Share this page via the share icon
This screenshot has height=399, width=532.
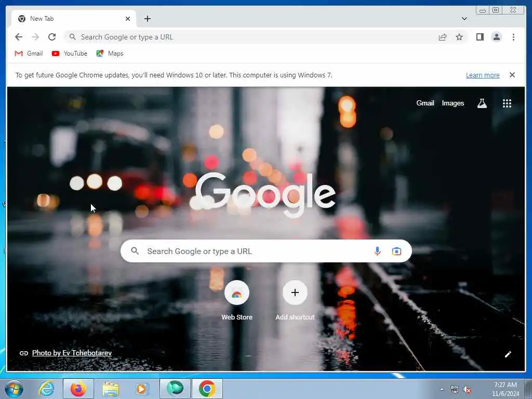(x=443, y=37)
